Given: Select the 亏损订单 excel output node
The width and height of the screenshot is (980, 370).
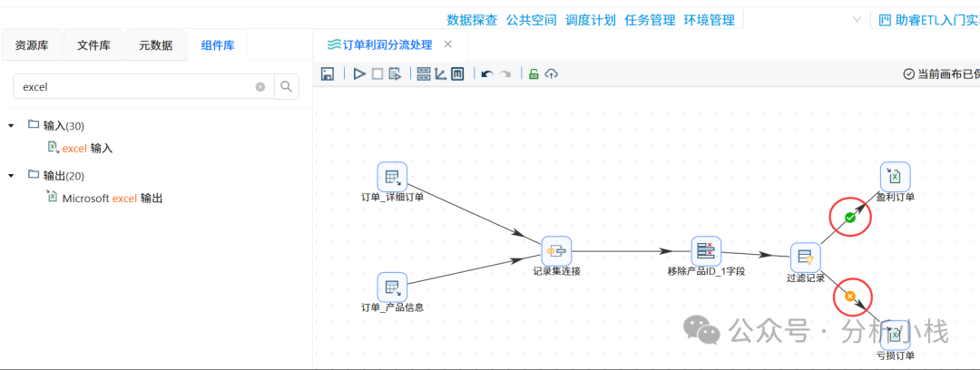Looking at the screenshot, I should tap(895, 336).
